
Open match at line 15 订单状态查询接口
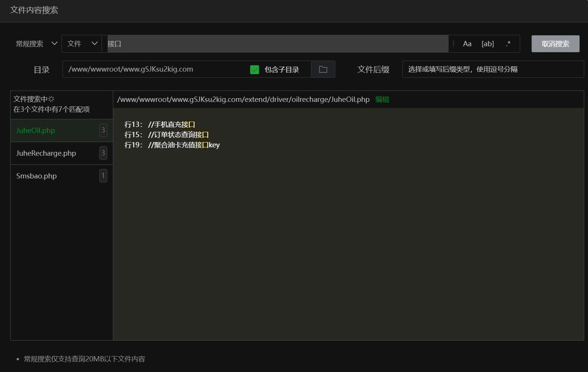point(178,135)
